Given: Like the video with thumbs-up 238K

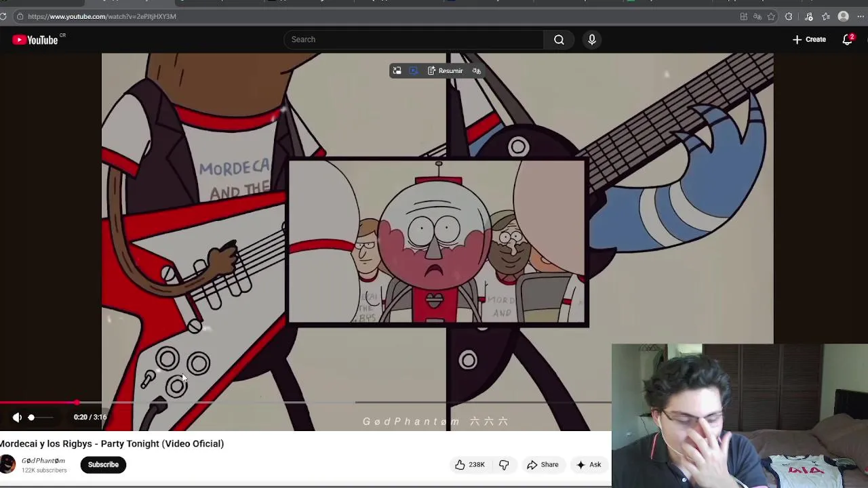Looking at the screenshot, I should click(470, 465).
